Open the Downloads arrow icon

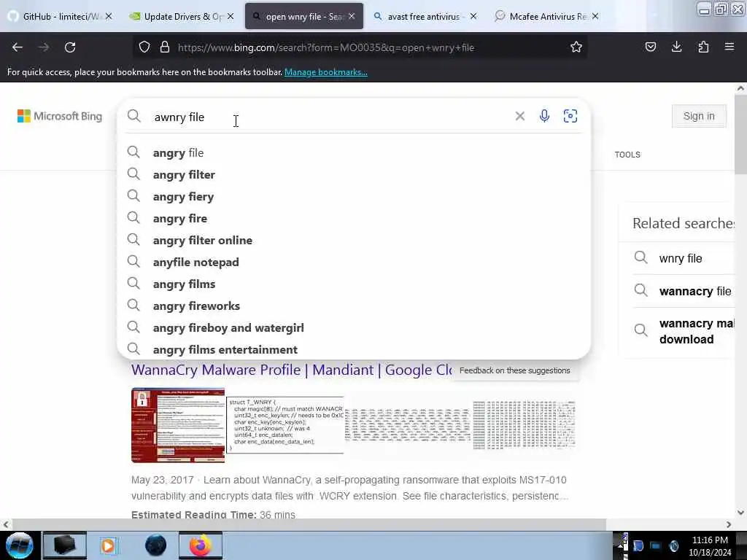click(676, 47)
